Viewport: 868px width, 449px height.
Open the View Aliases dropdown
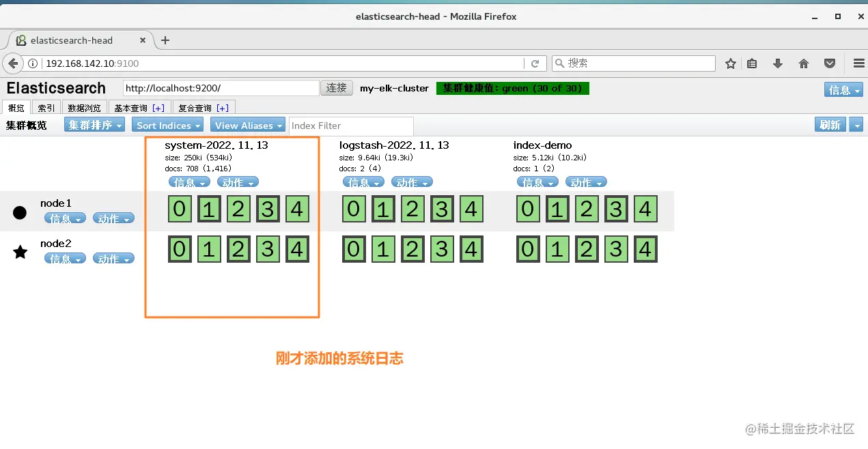coord(247,125)
